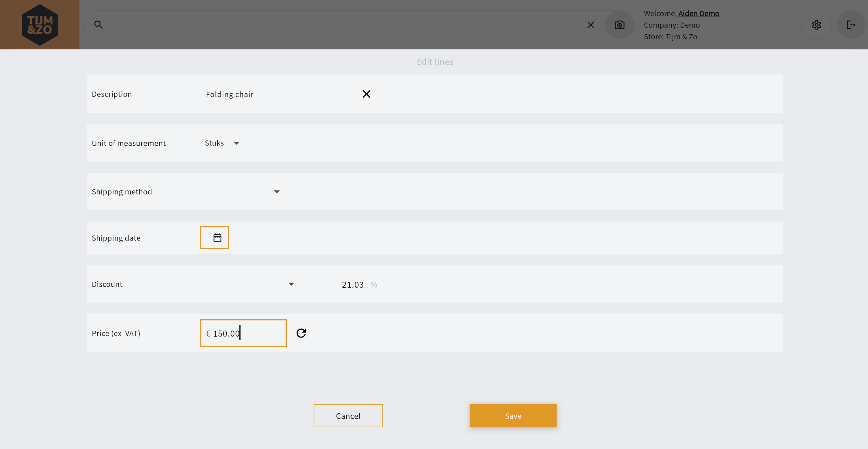Click the logout icon
The image size is (868, 449).
coord(851,25)
